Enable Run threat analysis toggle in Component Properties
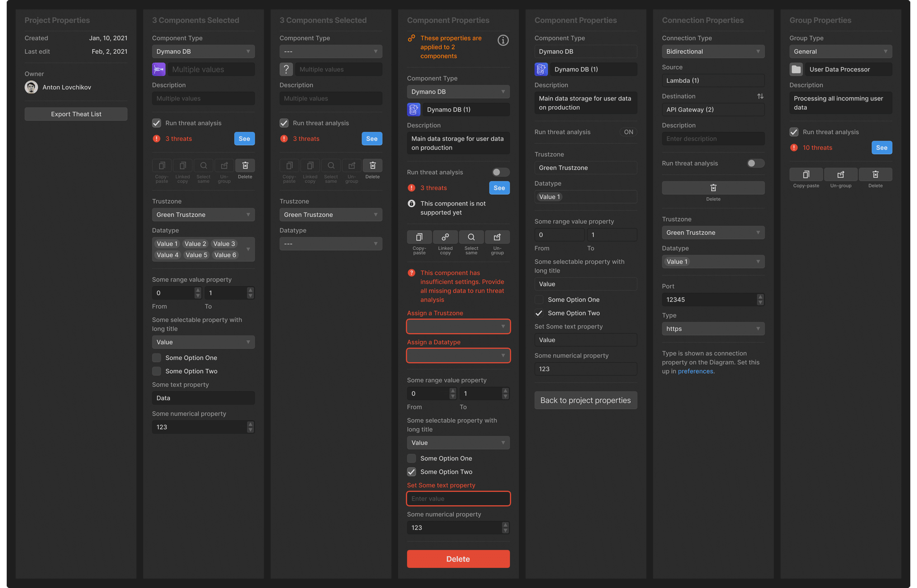Screen dimensions: 917x588 pos(500,172)
